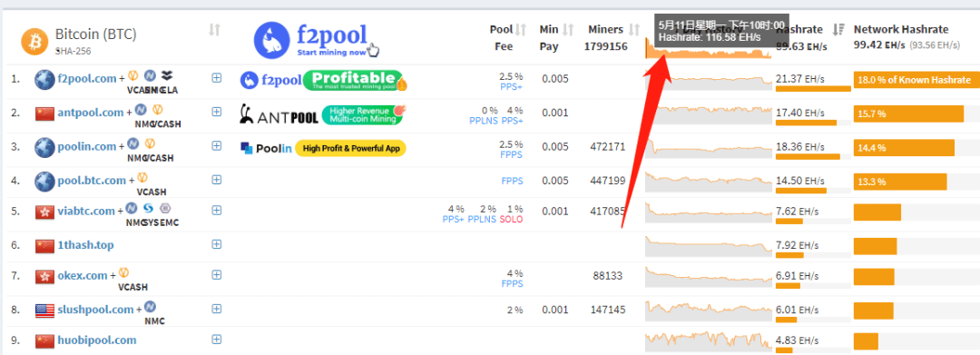Viewport: 980px width, 355px height.
Task: Open the pool.btc.com pool link
Action: (x=92, y=180)
